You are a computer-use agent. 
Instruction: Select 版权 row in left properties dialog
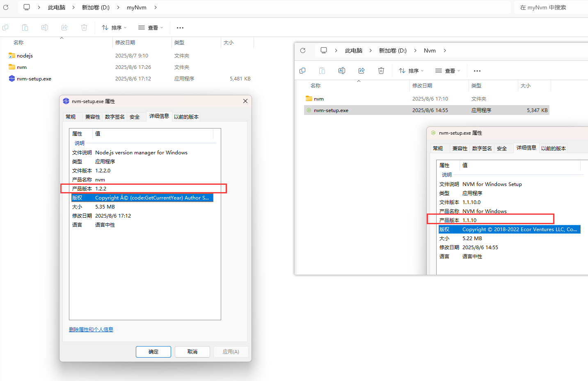coord(142,198)
